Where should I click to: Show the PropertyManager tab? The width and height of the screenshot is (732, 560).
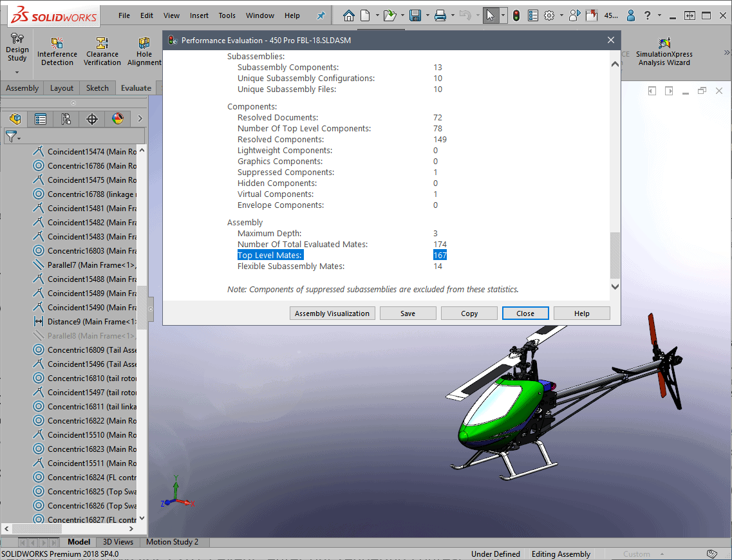point(41,119)
